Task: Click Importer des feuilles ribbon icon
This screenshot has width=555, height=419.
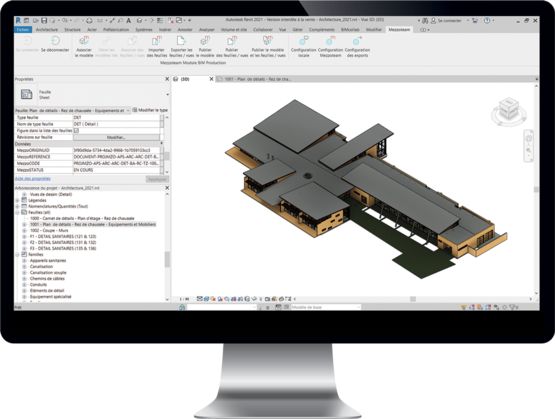Action: 156,40
